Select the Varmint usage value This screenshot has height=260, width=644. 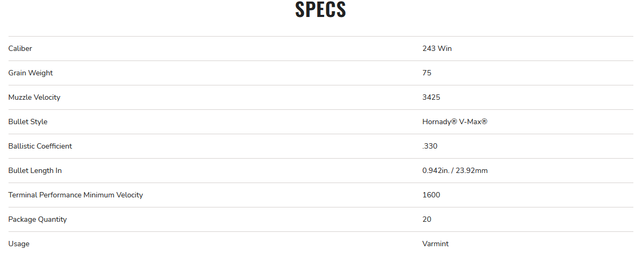pyautogui.click(x=435, y=244)
